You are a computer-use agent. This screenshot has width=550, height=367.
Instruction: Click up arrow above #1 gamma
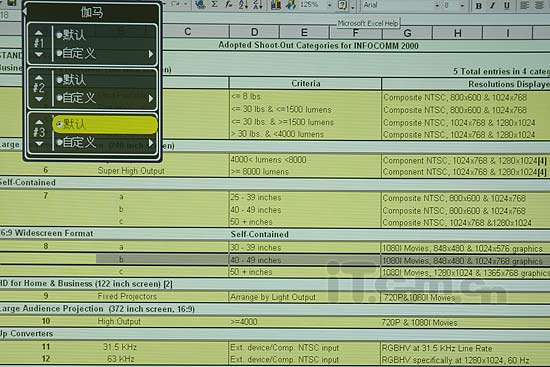pos(39,33)
